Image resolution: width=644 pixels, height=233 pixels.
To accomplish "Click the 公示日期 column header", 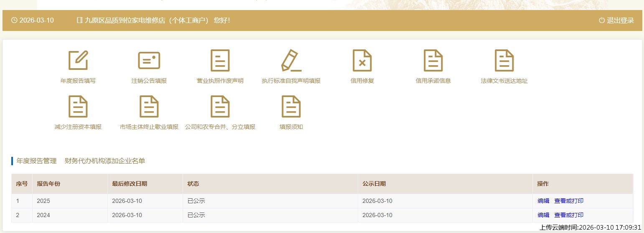I will 374,184.
